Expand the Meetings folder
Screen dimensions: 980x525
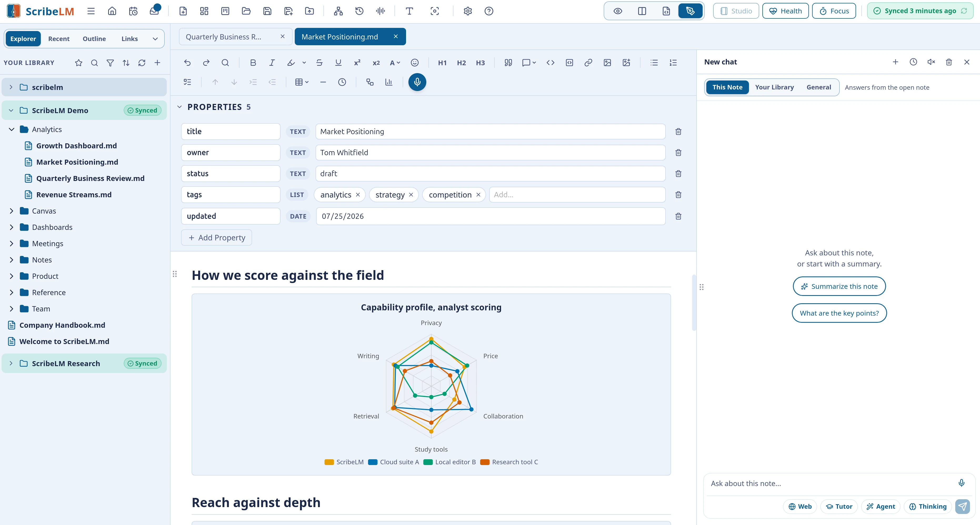(11, 244)
